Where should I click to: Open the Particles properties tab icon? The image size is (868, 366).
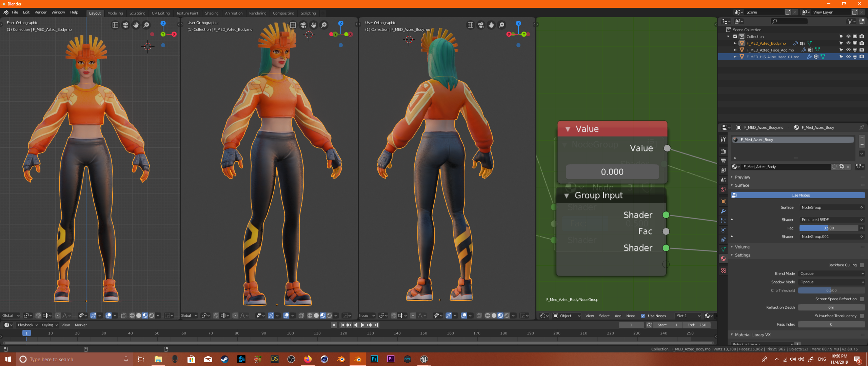723,221
